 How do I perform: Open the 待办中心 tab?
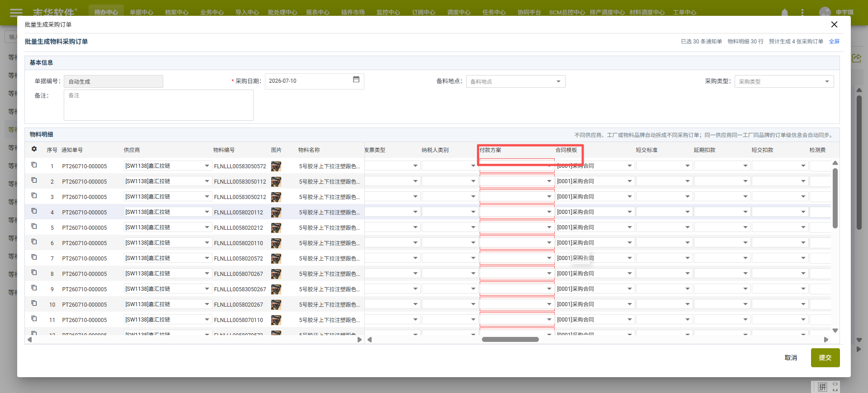106,13
